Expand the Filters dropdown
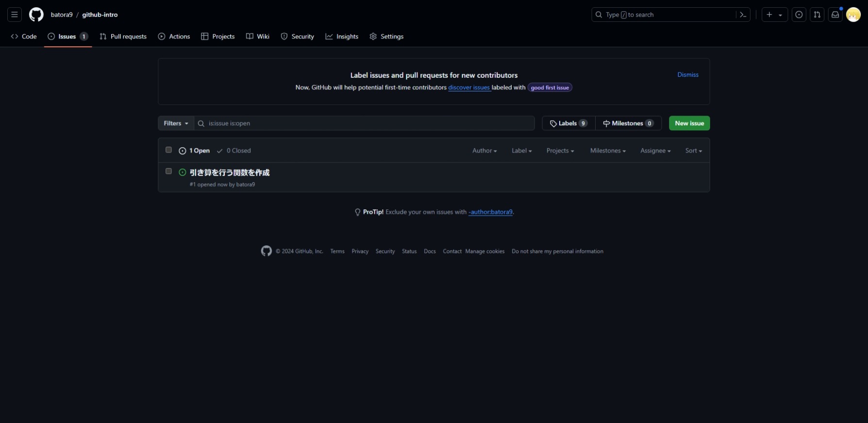Viewport: 868px width, 423px height. pos(176,123)
